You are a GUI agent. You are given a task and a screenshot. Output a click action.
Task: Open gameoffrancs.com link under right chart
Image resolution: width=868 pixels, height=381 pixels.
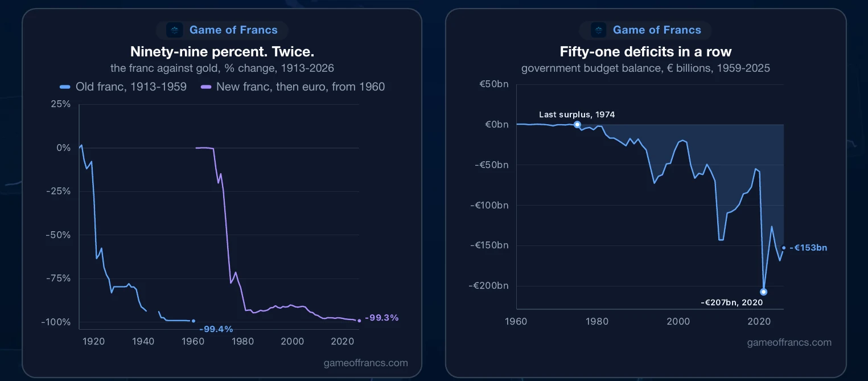pyautogui.click(x=789, y=342)
